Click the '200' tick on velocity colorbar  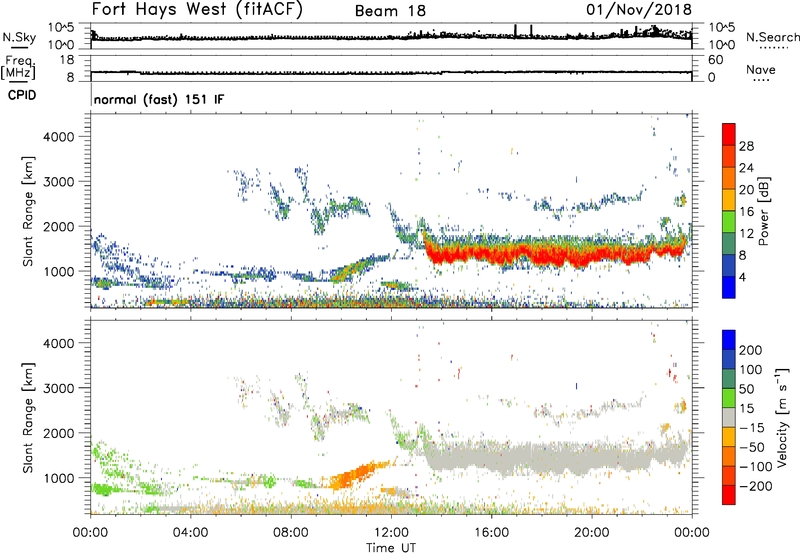(x=751, y=350)
